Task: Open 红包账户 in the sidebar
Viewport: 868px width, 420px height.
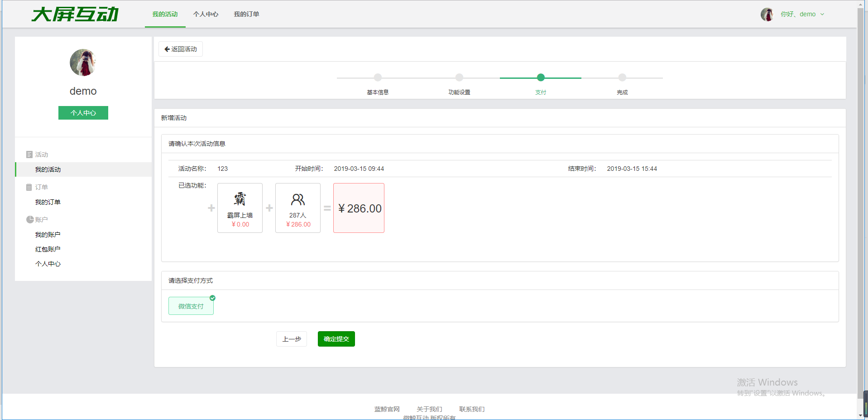Action: 48,249
